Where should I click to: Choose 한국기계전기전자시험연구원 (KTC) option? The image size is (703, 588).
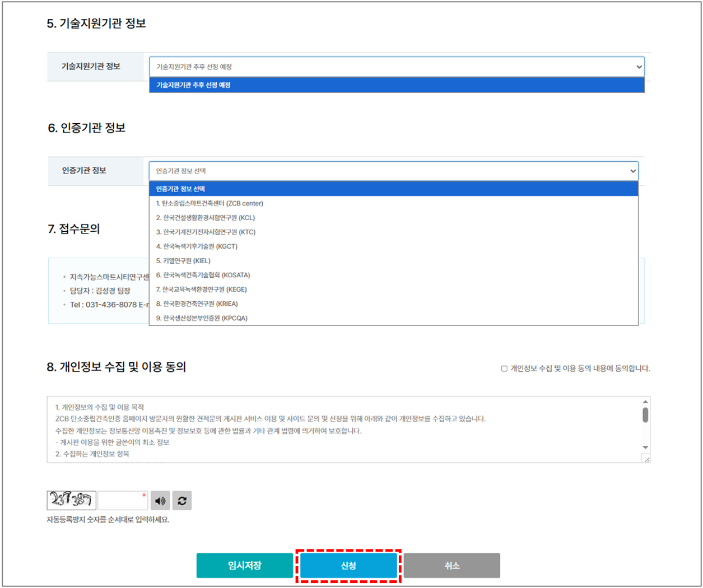click(206, 232)
